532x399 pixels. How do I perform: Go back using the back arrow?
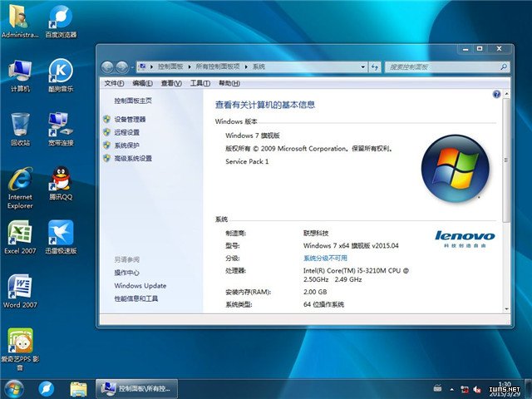coord(107,67)
